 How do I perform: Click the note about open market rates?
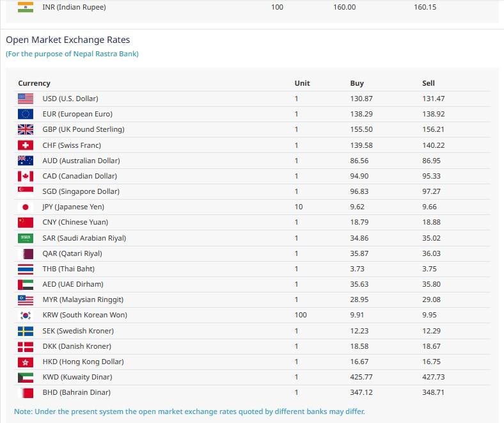pos(189,411)
